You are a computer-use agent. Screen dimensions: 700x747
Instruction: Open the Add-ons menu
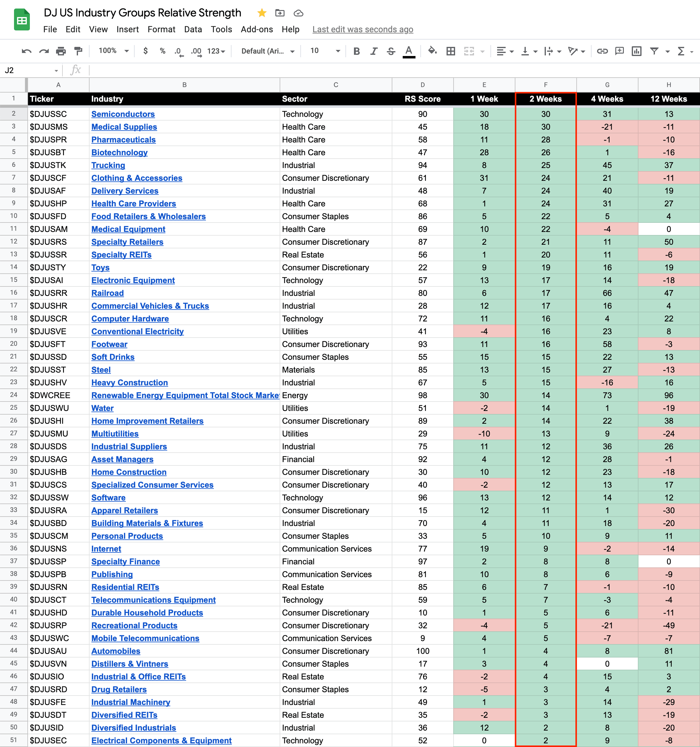[x=256, y=29]
